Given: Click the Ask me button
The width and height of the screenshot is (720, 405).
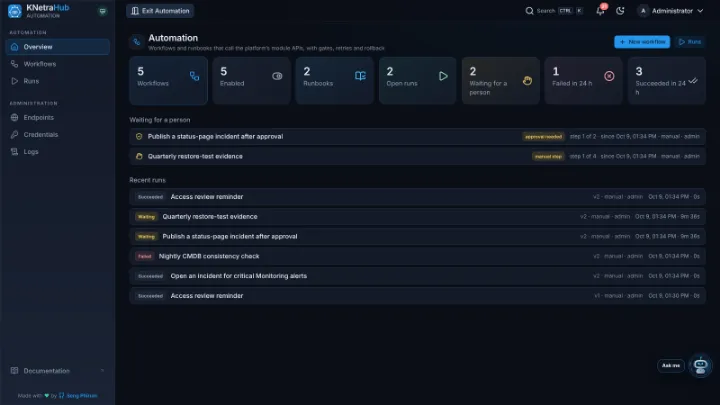Looking at the screenshot, I should (671, 366).
